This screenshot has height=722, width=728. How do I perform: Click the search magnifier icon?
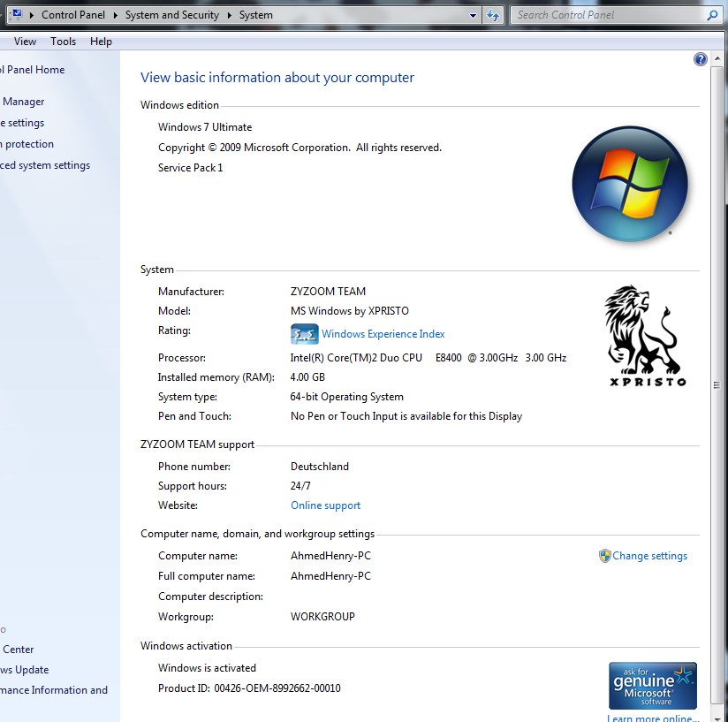pyautogui.click(x=712, y=15)
